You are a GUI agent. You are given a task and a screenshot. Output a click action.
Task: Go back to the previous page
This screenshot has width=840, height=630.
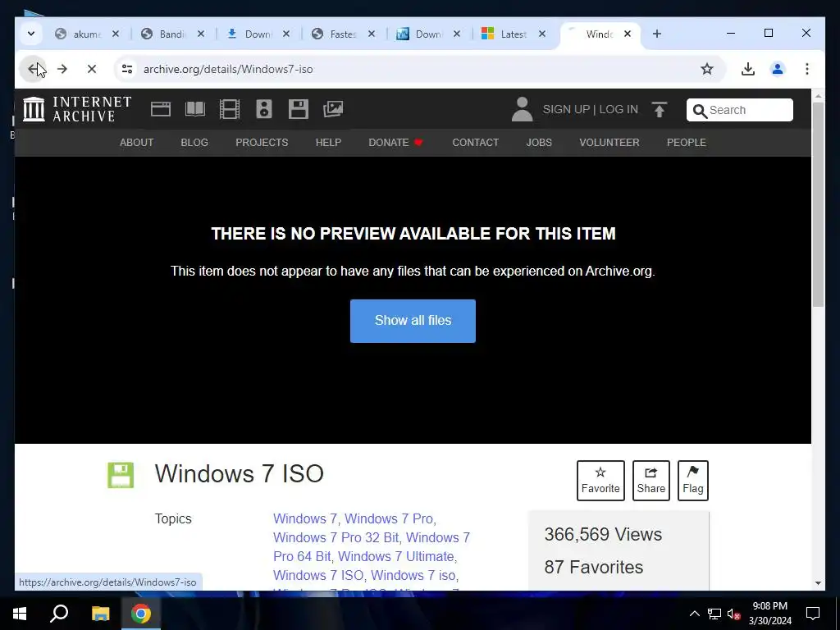click(33, 69)
